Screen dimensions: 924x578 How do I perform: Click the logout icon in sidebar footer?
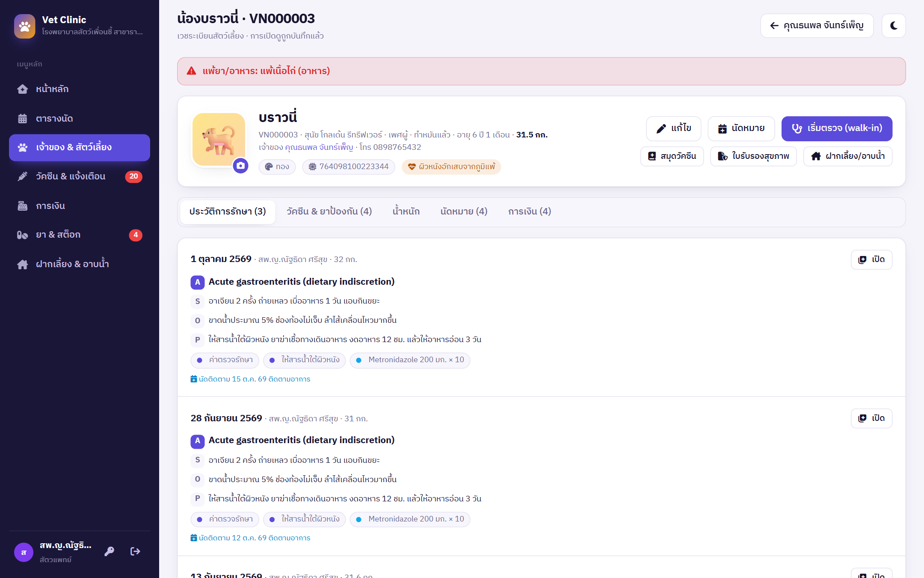pyautogui.click(x=135, y=551)
